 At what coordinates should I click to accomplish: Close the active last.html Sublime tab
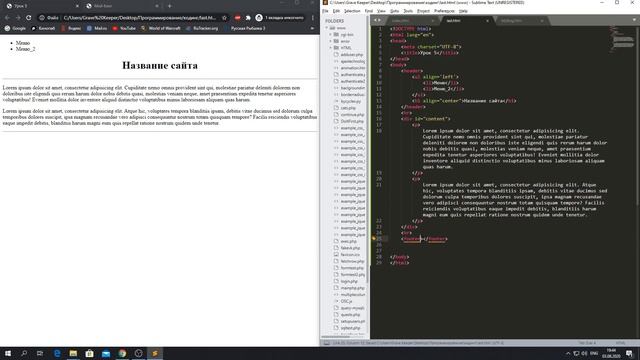coord(487,20)
